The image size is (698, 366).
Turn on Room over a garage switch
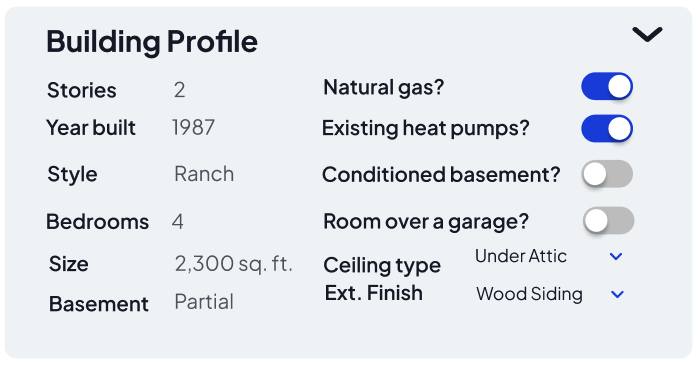608,220
